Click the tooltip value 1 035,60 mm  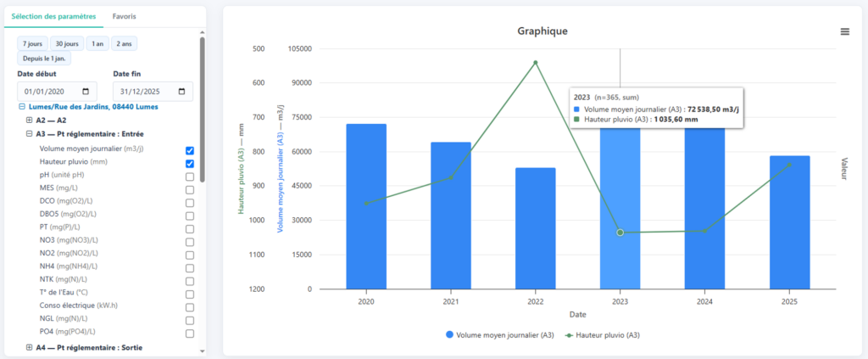tap(676, 119)
